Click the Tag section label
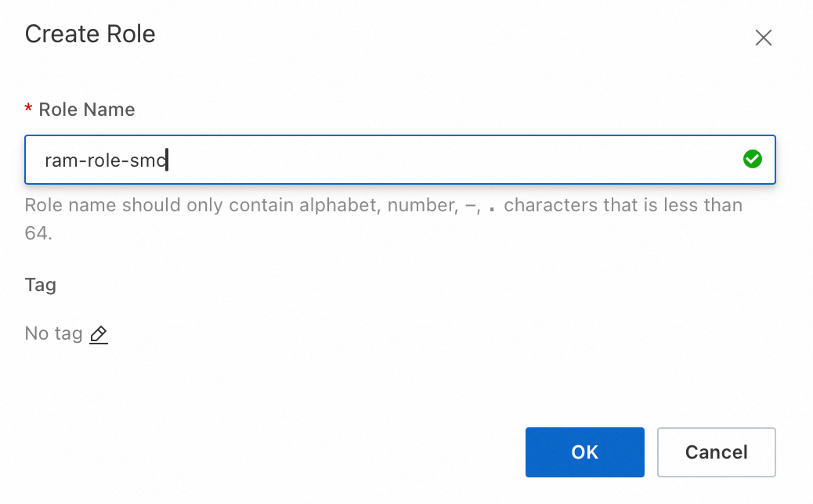This screenshot has height=504, width=813. tap(41, 285)
